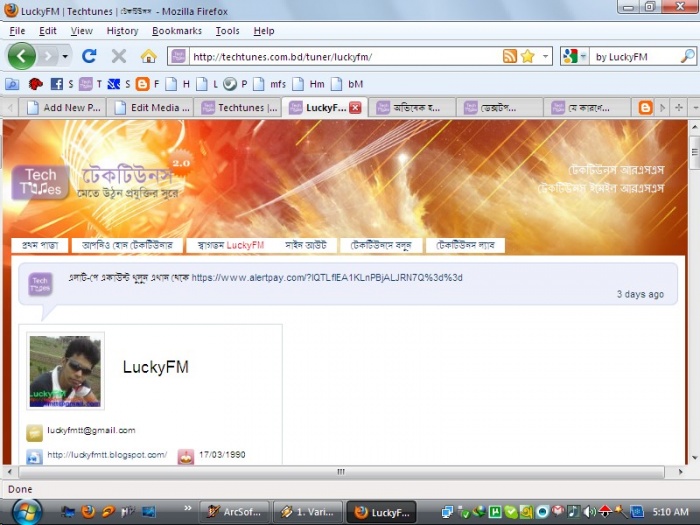Viewport: 700px width, 525px height.
Task: Switch to the ArcSof... taskbar window
Action: (x=234, y=512)
